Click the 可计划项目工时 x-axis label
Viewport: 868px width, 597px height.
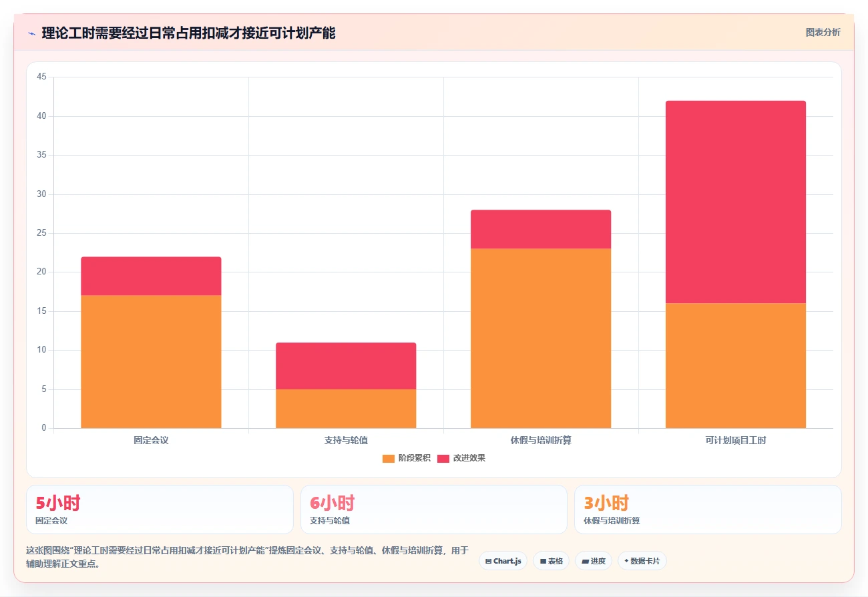[x=736, y=440]
